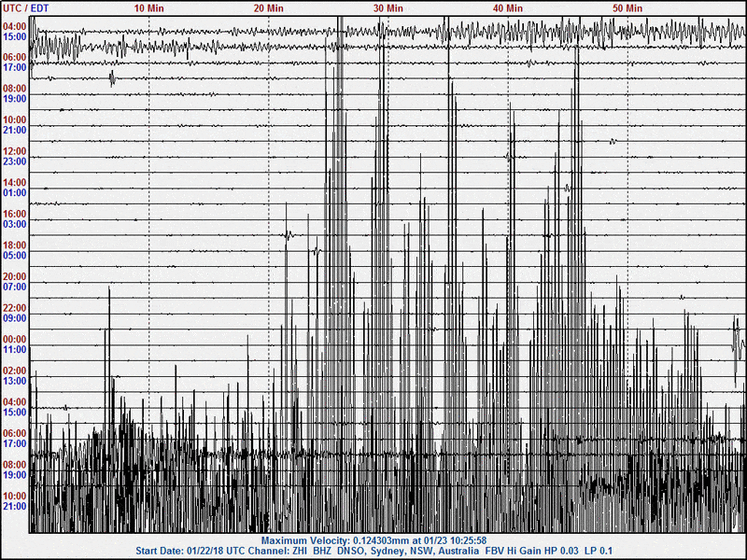This screenshot has height=560, width=747.
Task: Select the 10 Min time axis marker
Action: click(x=148, y=7)
